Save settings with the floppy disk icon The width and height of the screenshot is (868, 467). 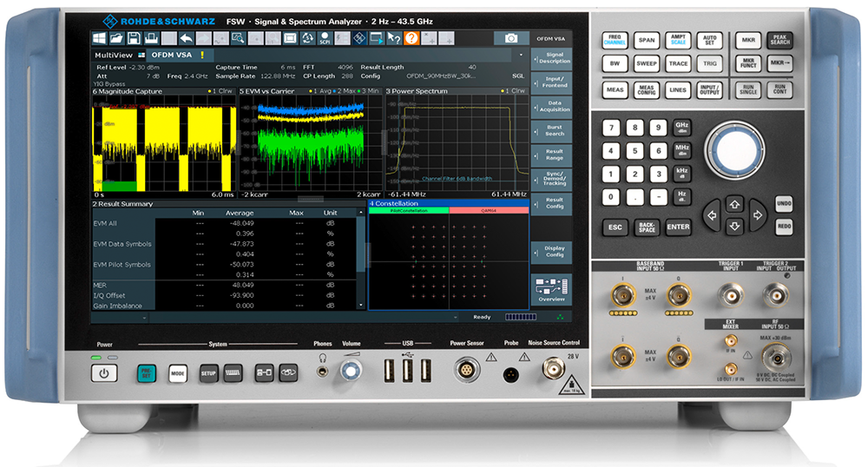click(x=135, y=38)
